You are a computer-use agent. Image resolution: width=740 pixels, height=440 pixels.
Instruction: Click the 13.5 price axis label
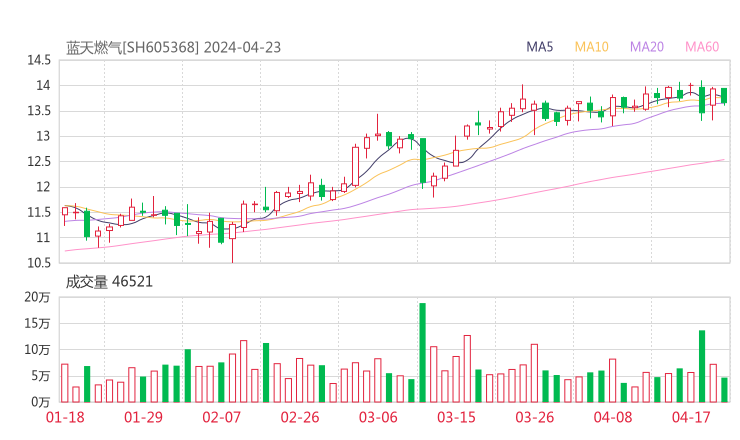pyautogui.click(x=39, y=111)
